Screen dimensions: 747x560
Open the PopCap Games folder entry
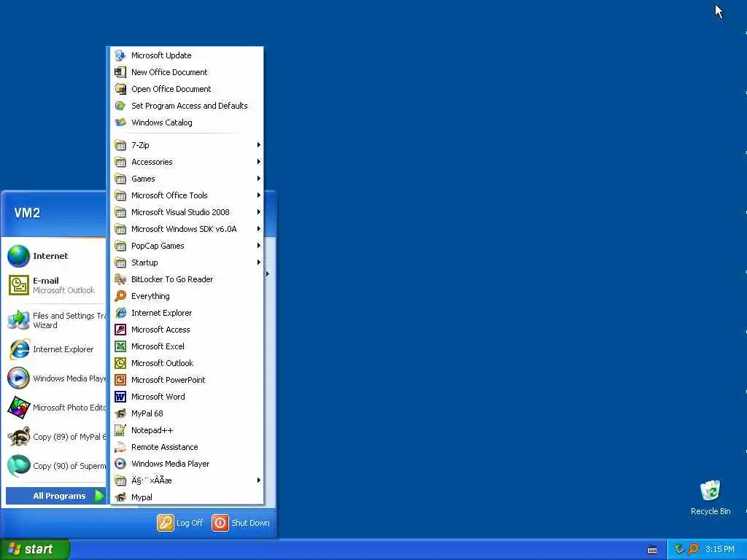(x=187, y=246)
